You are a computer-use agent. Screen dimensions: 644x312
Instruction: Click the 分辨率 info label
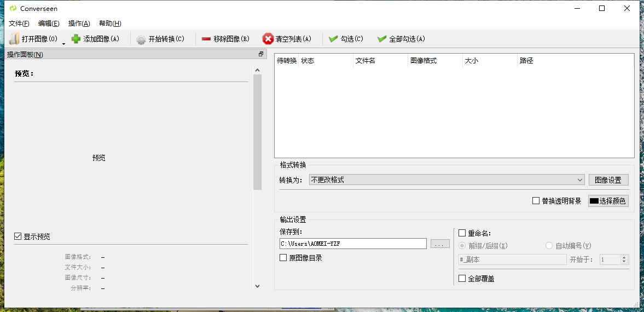81,288
